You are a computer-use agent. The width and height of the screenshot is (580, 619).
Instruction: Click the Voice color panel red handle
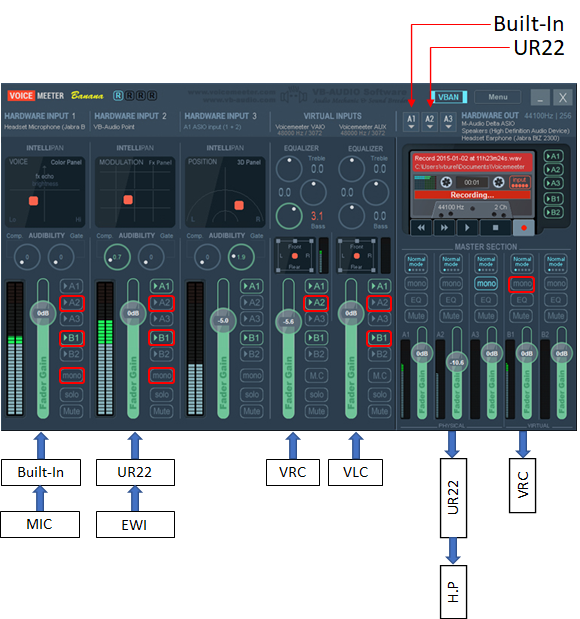point(34,201)
